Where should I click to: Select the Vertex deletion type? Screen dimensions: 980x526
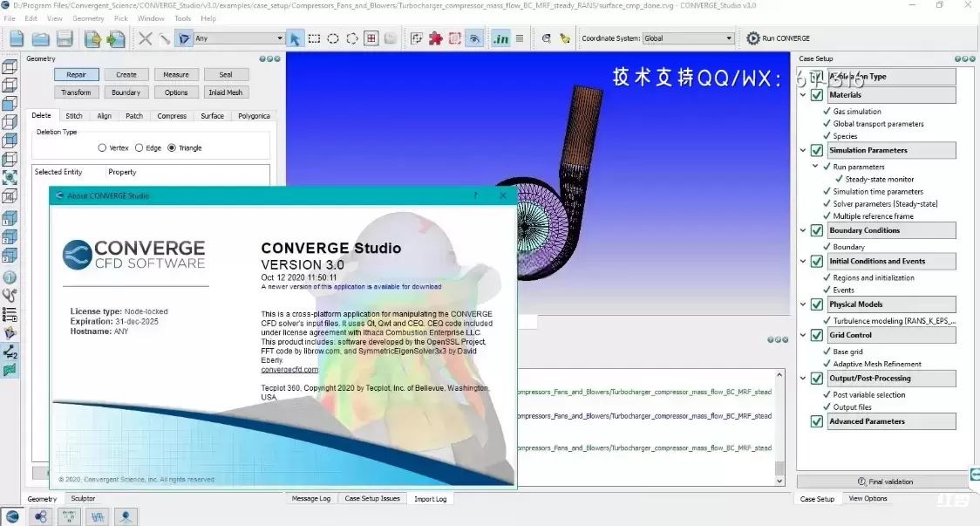click(102, 148)
